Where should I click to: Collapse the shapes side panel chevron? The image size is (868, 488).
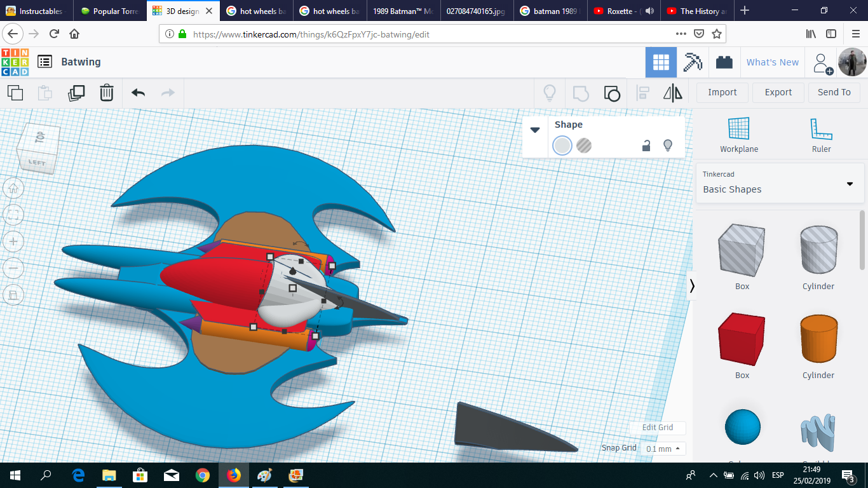click(x=692, y=287)
